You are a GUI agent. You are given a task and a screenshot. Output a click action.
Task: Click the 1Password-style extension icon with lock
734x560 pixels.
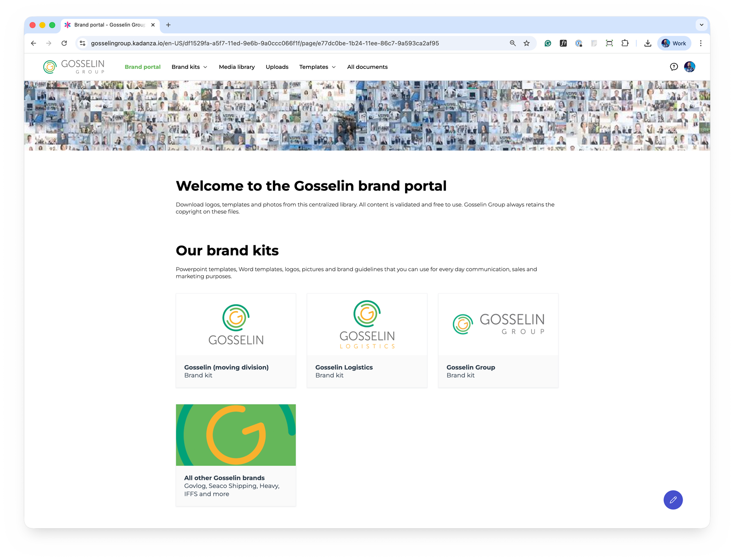tap(579, 43)
